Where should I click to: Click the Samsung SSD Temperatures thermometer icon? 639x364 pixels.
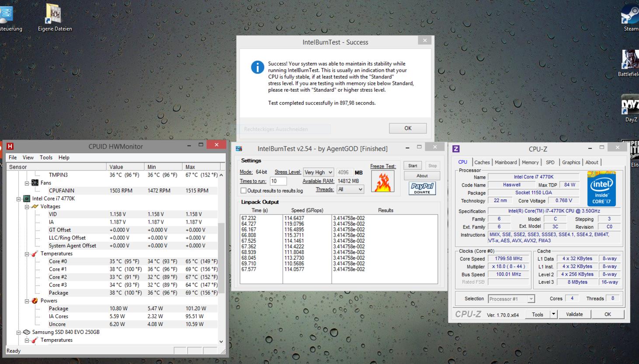click(35, 340)
